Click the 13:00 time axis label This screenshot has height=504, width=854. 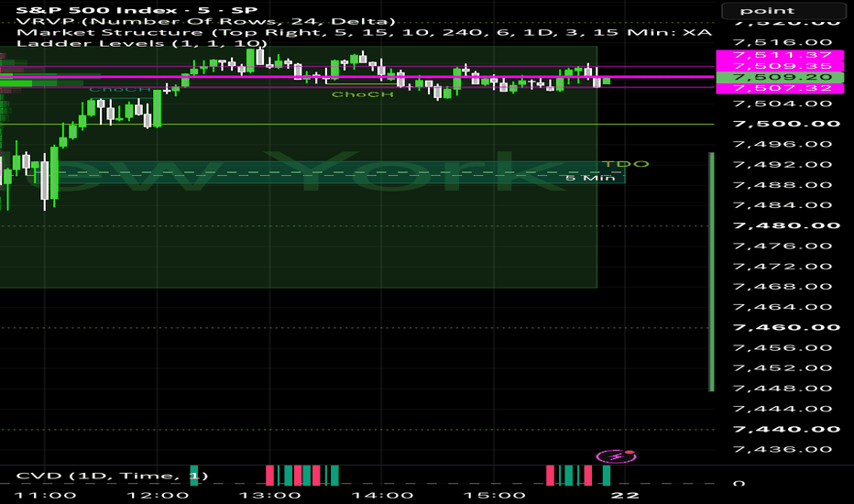point(270,495)
